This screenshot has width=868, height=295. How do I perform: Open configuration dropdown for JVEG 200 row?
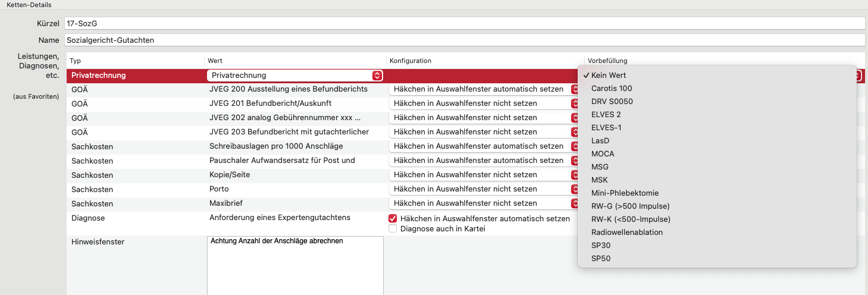pyautogui.click(x=485, y=89)
